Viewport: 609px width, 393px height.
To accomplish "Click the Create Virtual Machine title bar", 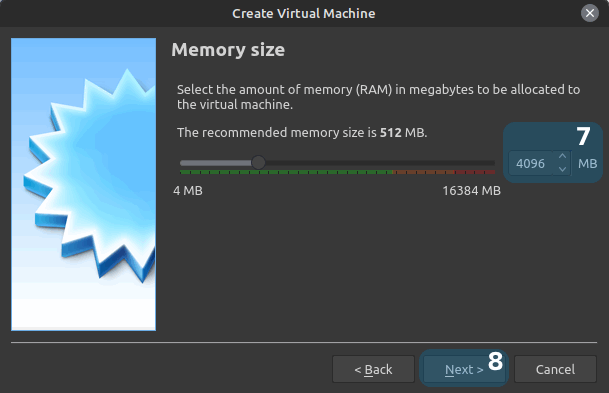I will click(x=304, y=13).
